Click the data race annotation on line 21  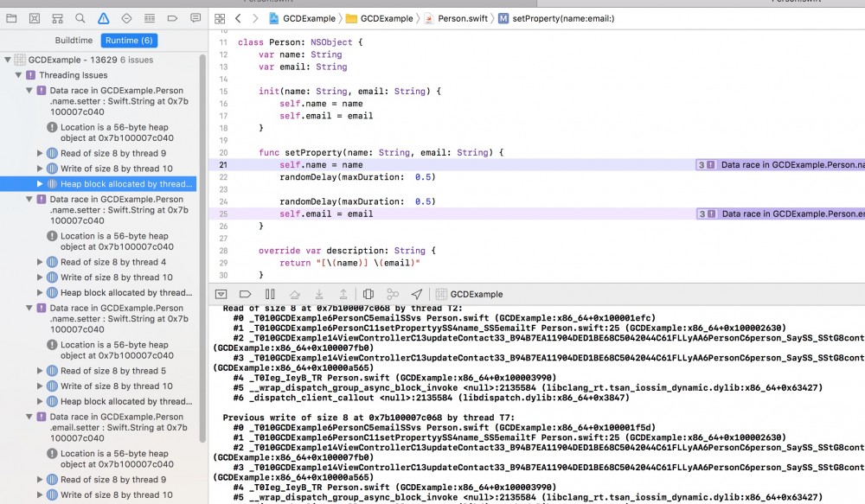780,164
